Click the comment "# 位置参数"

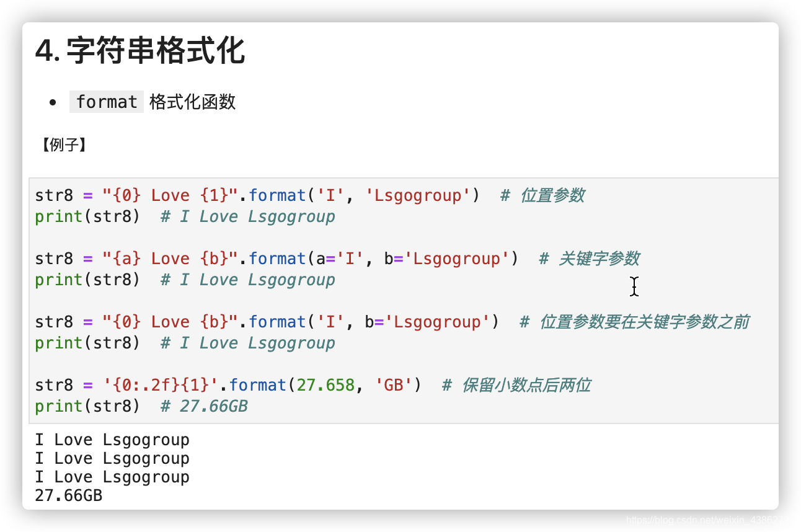click(542, 195)
